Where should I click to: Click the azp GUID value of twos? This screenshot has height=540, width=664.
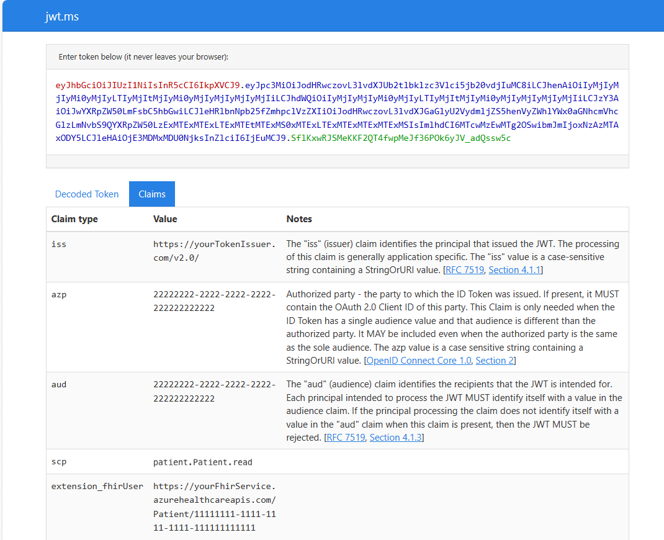coord(214,301)
